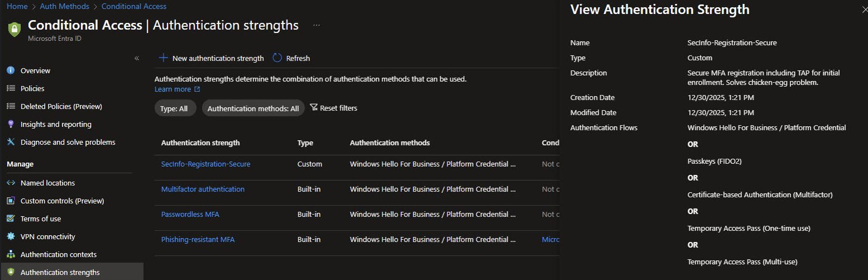
Task: Open the Authentication methods: All filter
Action: tap(253, 108)
